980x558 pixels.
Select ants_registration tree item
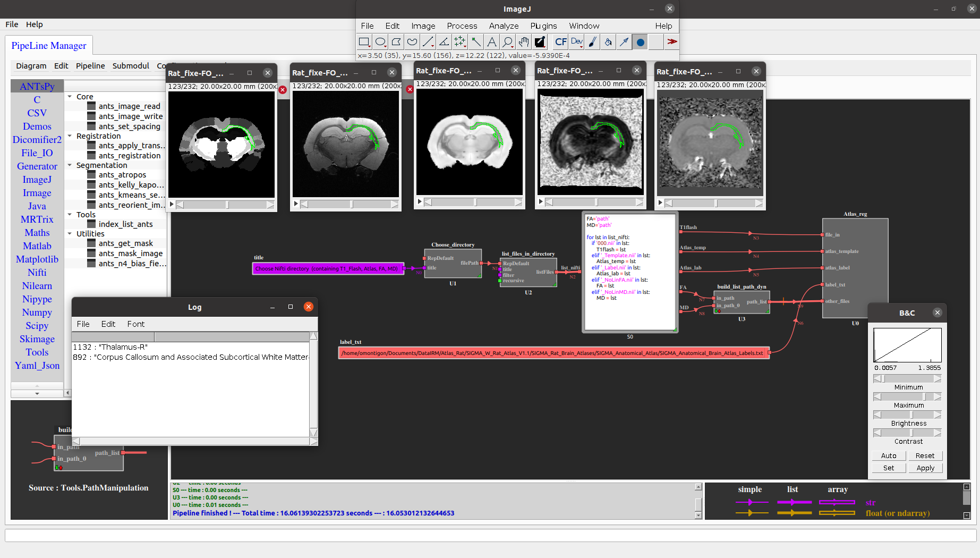(130, 156)
